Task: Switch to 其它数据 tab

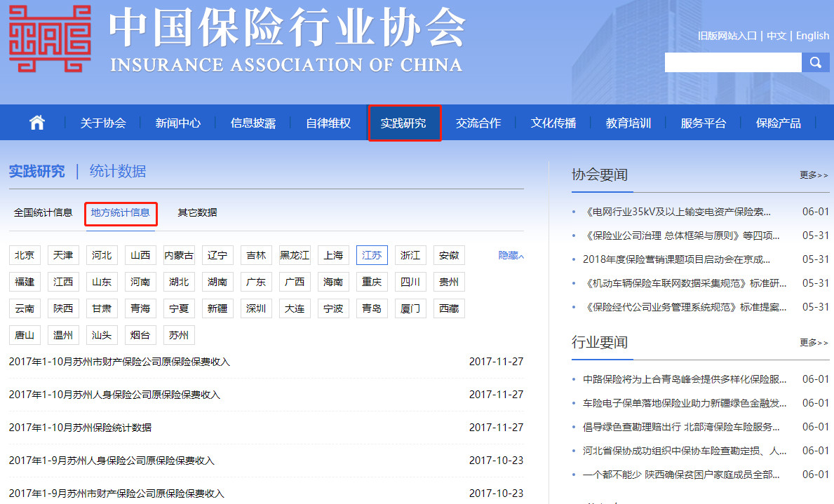Action: coord(197,212)
